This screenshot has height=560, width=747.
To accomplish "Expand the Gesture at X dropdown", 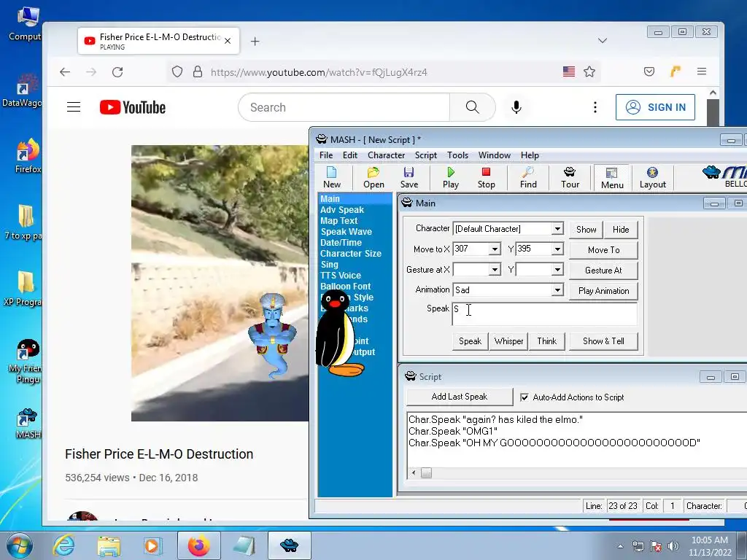I will pyautogui.click(x=495, y=270).
